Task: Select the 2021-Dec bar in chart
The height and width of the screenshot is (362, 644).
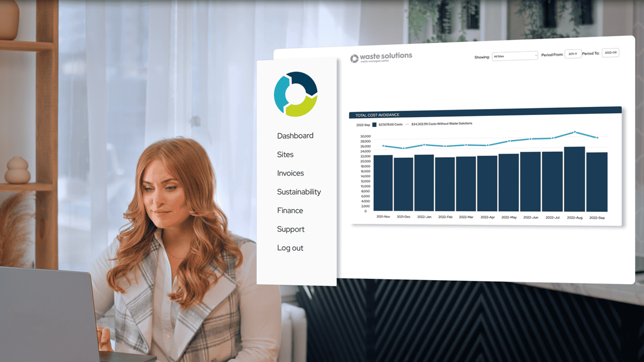Action: [403, 184]
